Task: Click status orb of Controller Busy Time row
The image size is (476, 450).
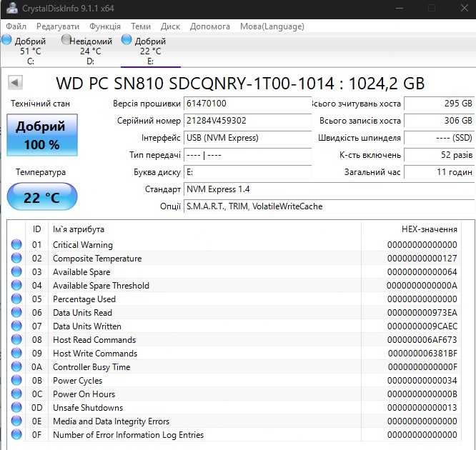Action: [16, 366]
